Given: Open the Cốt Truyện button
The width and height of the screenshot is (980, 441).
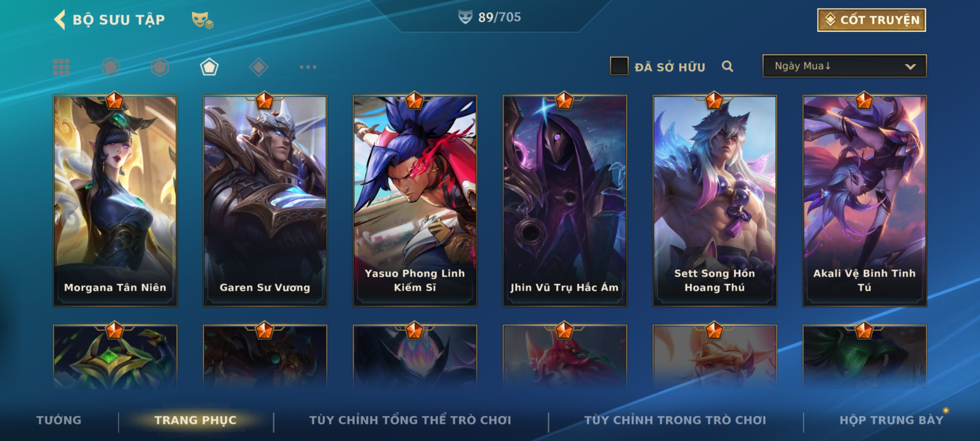Looking at the screenshot, I should (x=871, y=20).
